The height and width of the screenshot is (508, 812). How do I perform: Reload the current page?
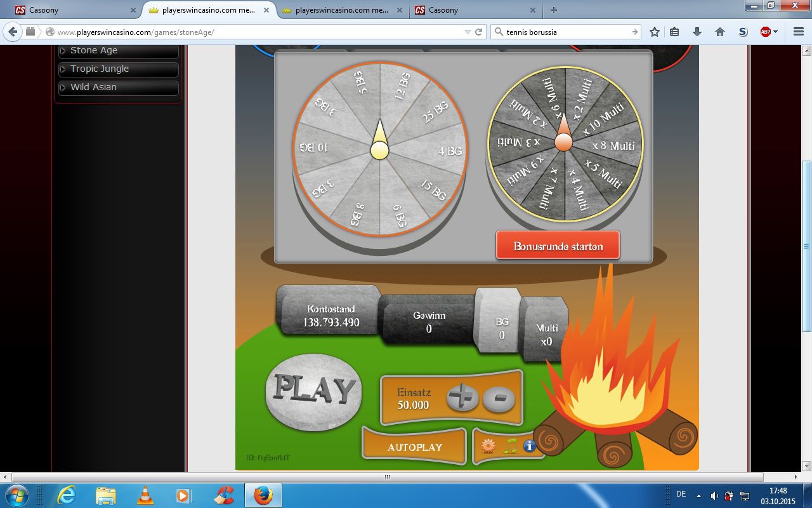pyautogui.click(x=479, y=32)
